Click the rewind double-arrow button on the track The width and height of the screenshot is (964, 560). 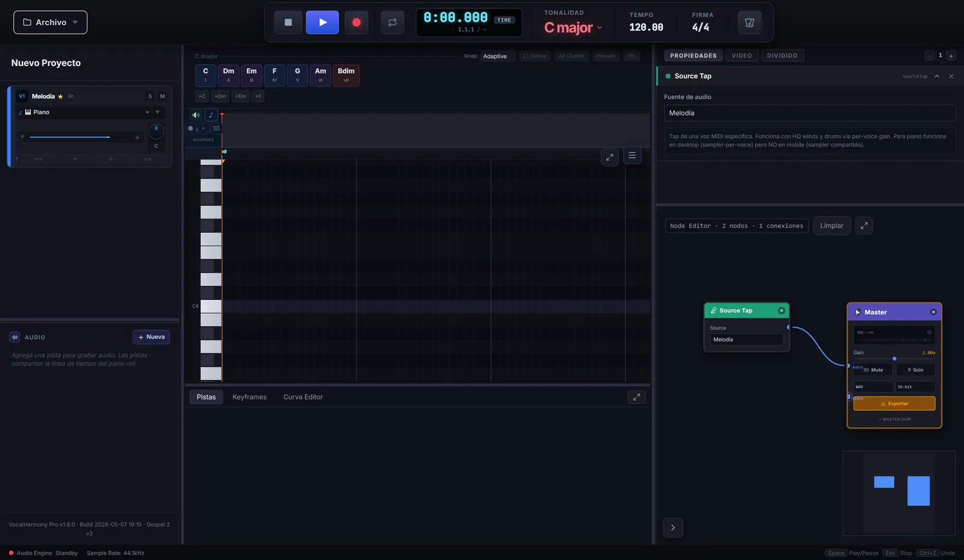pyautogui.click(x=39, y=159)
